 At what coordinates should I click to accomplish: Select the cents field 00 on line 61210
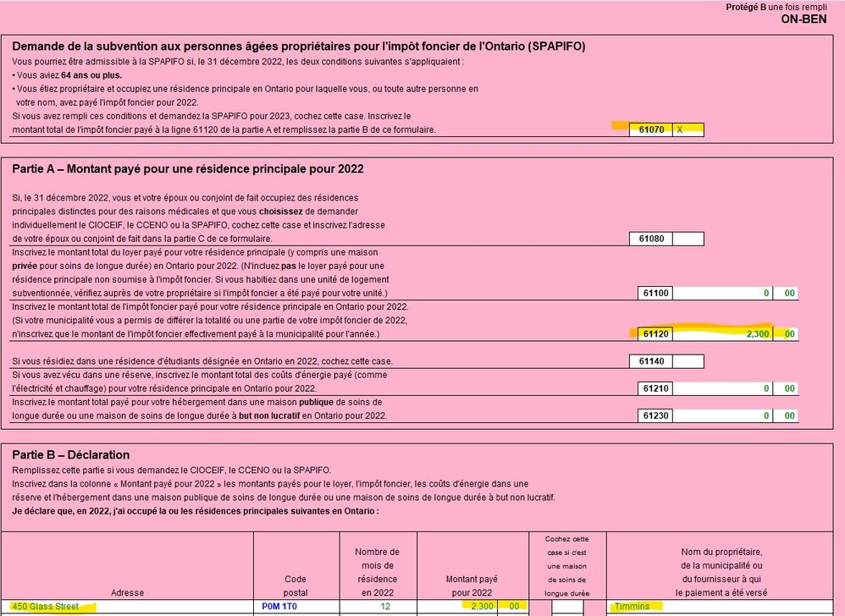786,388
